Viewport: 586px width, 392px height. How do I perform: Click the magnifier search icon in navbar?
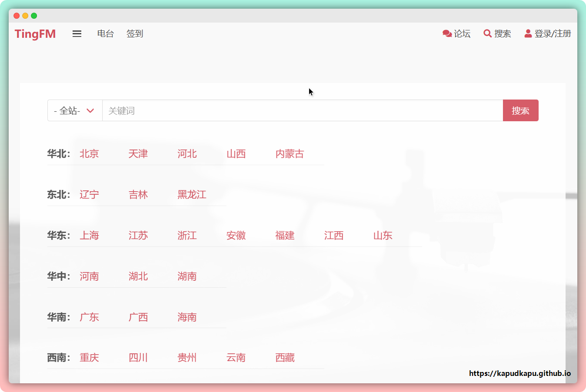coord(487,33)
